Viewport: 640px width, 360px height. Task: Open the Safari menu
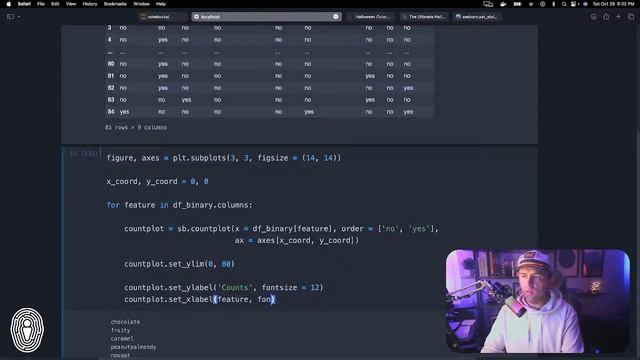(x=24, y=4)
